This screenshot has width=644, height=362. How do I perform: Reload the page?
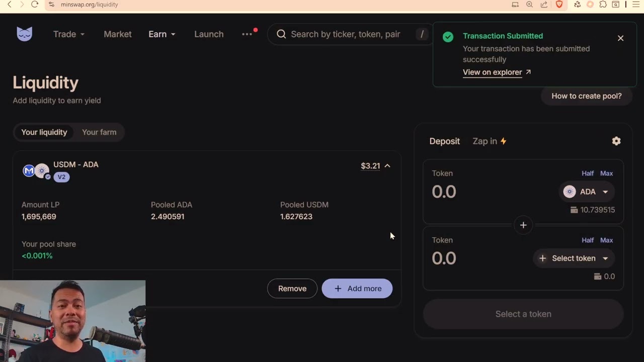point(35,5)
